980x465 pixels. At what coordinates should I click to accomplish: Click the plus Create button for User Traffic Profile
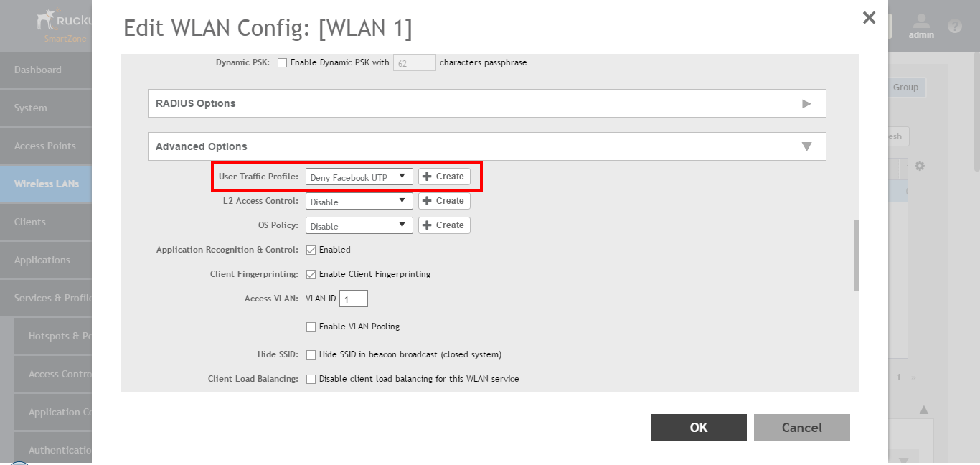(444, 177)
